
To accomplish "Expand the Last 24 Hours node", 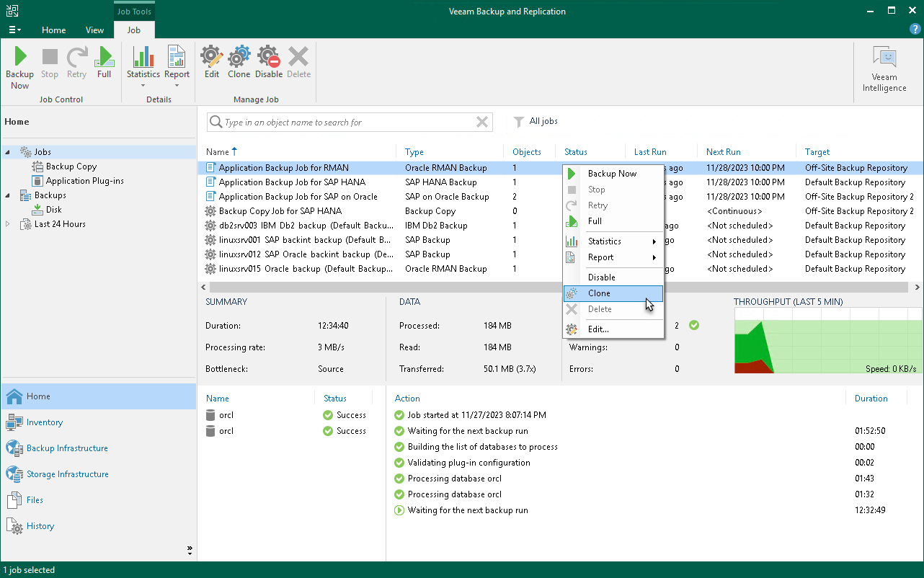I will [8, 224].
